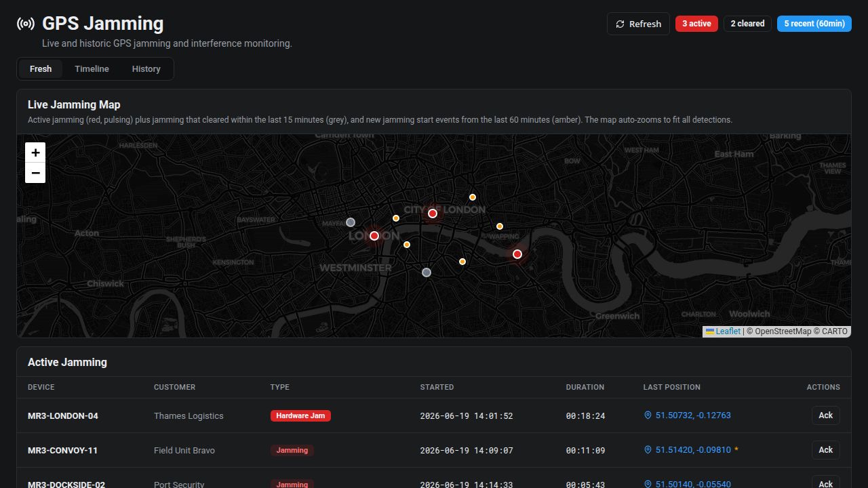Select grey cleared marker beside Mayfair label
Viewport: 868px width, 488px height.
(x=351, y=222)
